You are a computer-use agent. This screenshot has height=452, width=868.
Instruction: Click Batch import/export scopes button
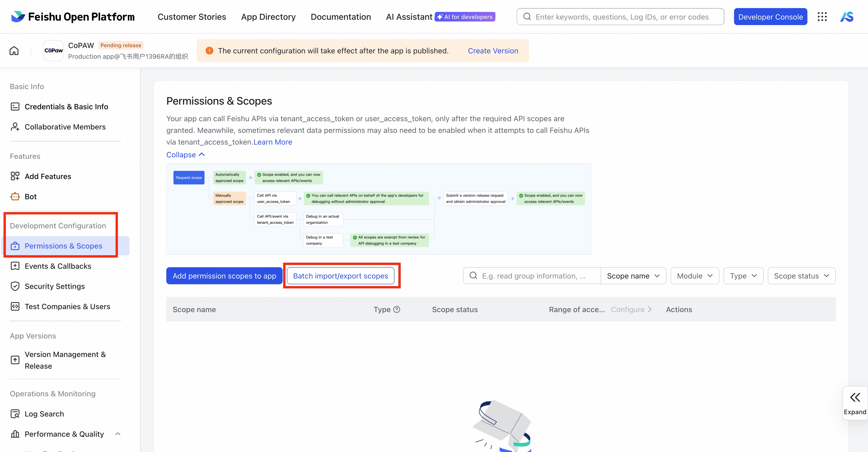[x=340, y=276]
